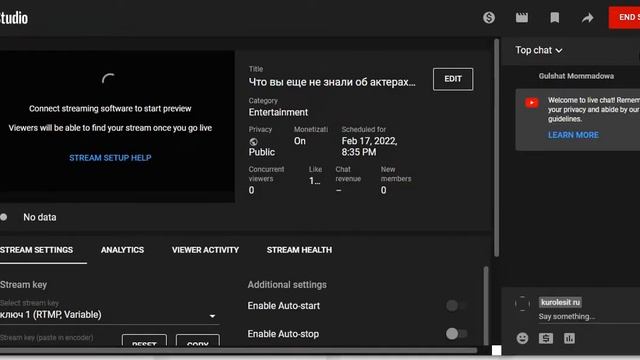Click the Studio logo text

(14, 18)
